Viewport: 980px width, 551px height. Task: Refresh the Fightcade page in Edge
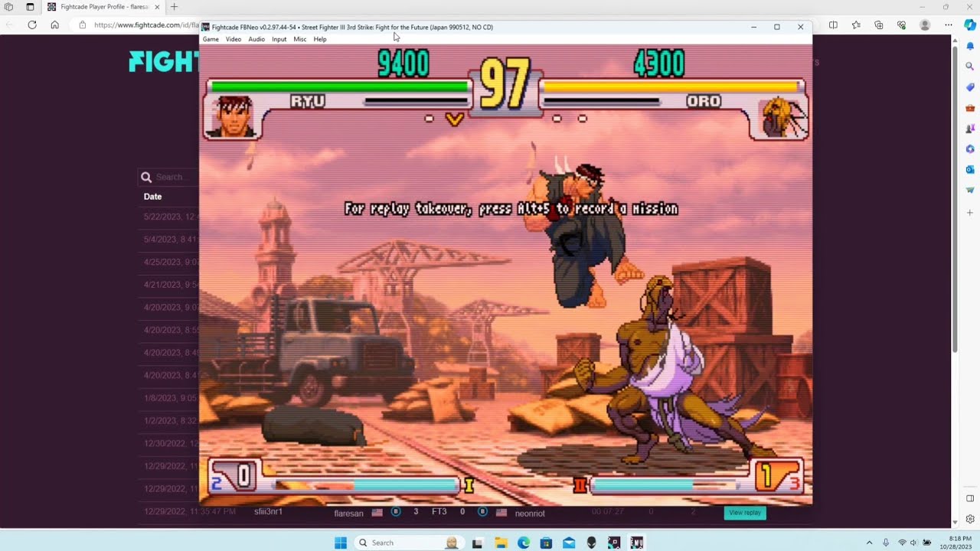pyautogui.click(x=32, y=24)
